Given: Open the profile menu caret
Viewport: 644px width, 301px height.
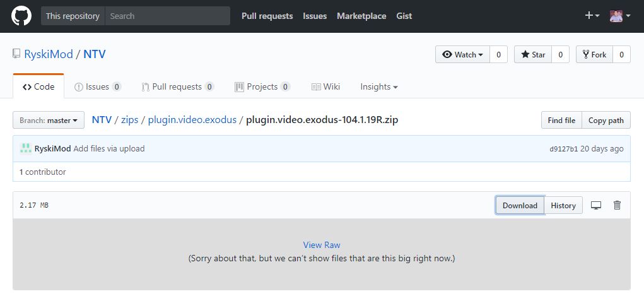Looking at the screenshot, I should [628, 16].
